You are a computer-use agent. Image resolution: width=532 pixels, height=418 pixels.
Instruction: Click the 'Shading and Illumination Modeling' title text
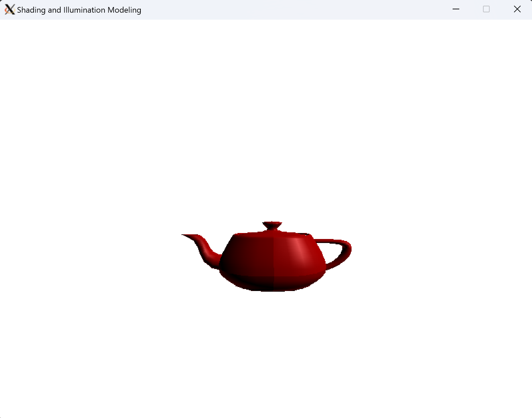pos(79,10)
